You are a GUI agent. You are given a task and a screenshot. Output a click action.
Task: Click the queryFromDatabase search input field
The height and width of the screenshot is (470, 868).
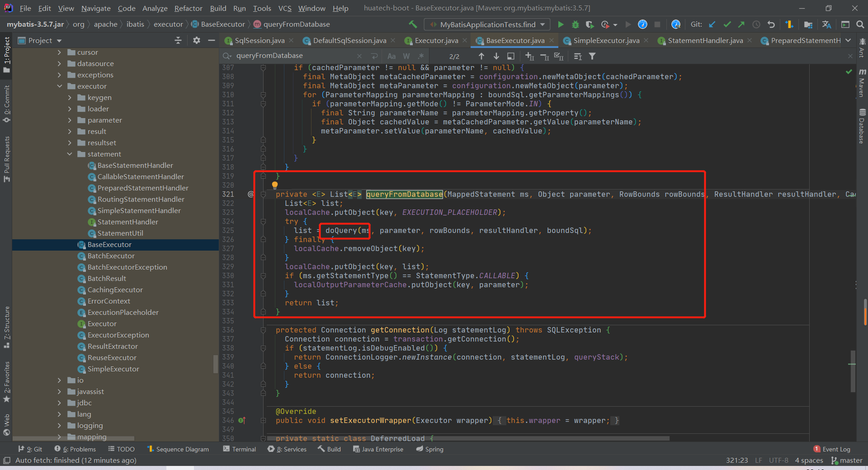296,56
